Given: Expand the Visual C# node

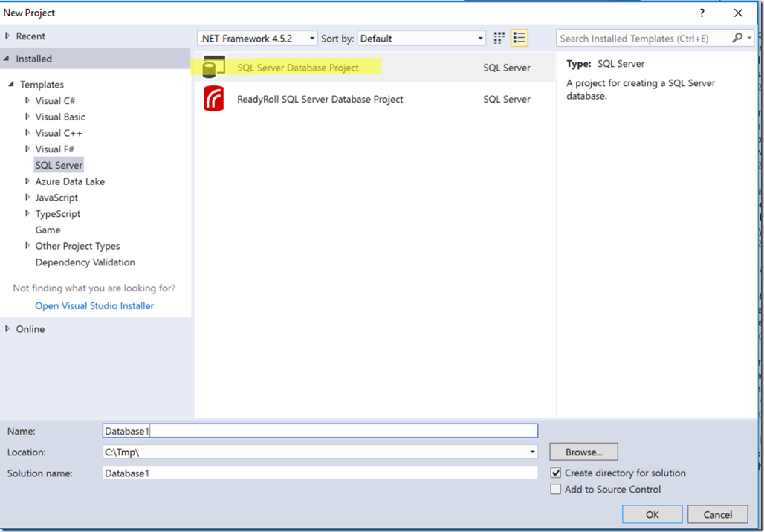Looking at the screenshot, I should point(27,100).
